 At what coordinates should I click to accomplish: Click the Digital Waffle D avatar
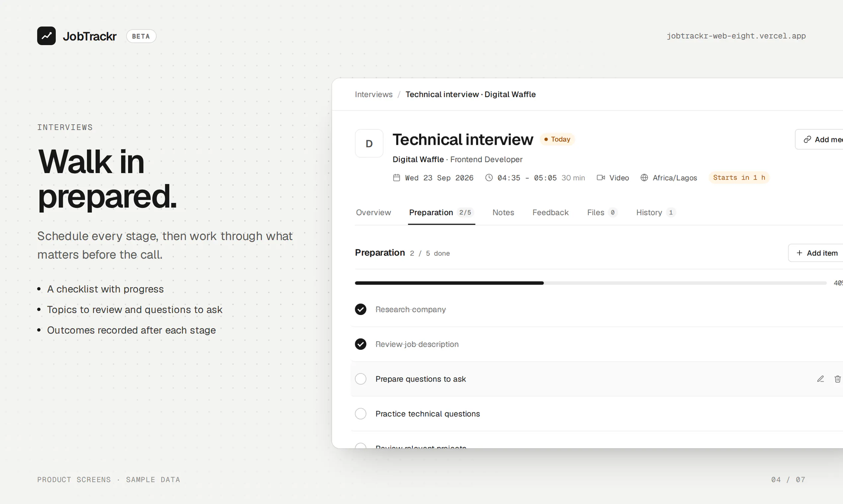[369, 143]
